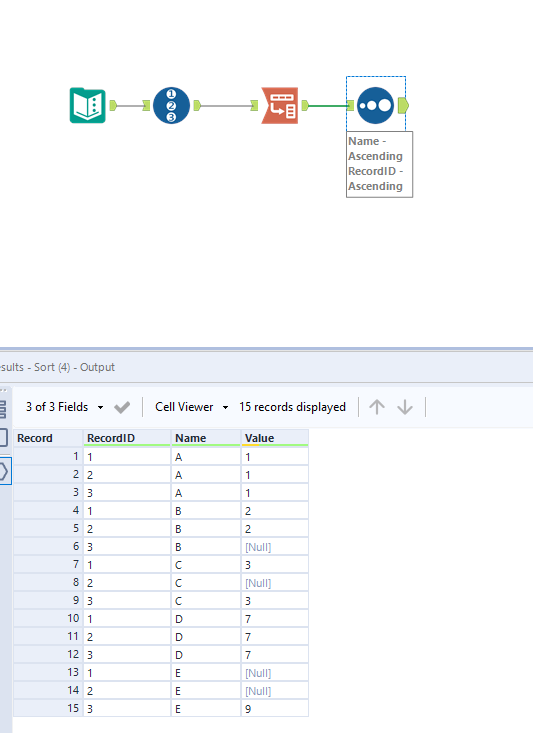Screen dimensions: 533x733
Task: Select Value cell 2 in row 4
Action: 274,511
